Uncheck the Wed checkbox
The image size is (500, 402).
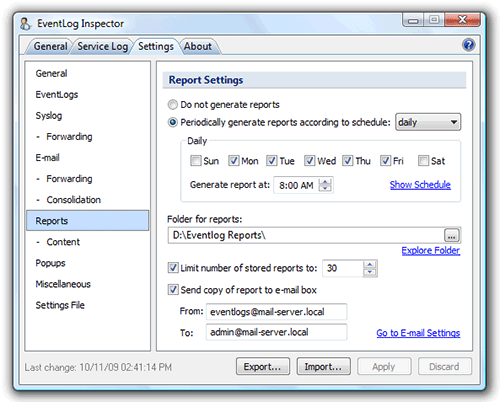pos(310,161)
